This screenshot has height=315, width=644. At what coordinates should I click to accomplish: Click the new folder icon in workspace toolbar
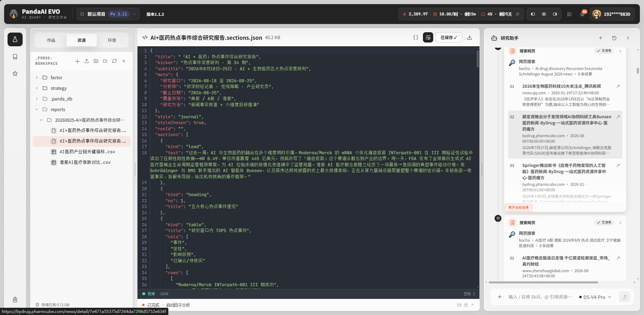[x=105, y=61]
